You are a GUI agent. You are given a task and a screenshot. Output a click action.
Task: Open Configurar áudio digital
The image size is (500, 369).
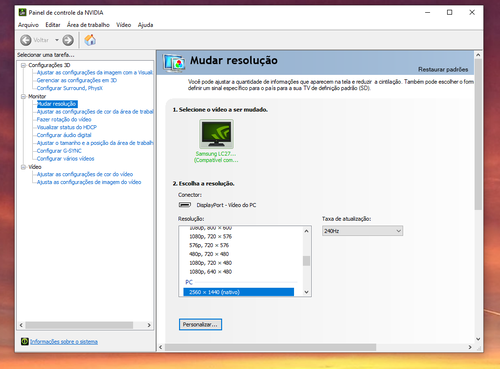click(x=64, y=135)
